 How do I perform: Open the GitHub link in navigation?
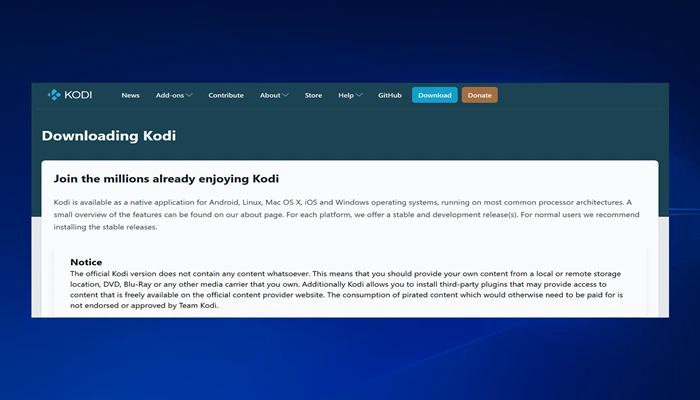(x=390, y=95)
